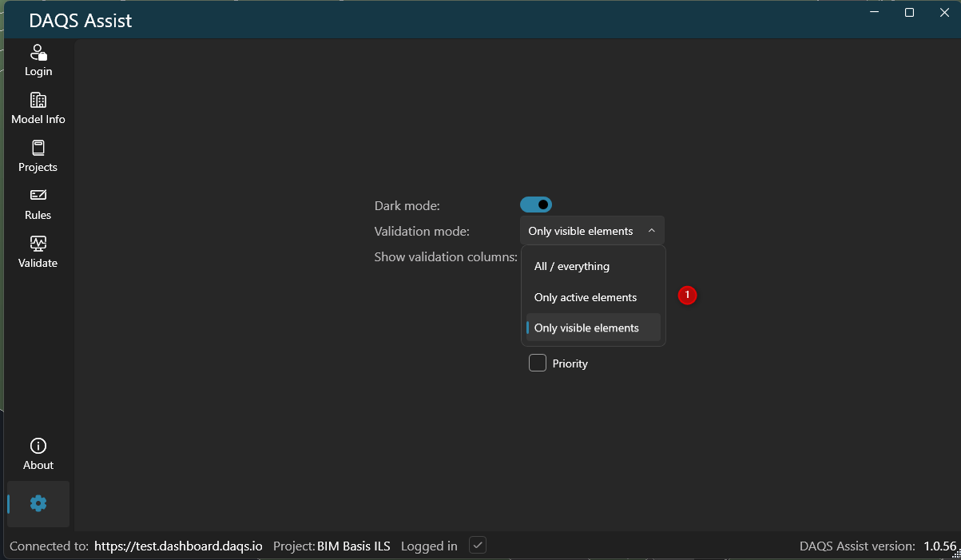This screenshot has width=961, height=560.
Task: Open the Projects panel
Action: pos(38,157)
